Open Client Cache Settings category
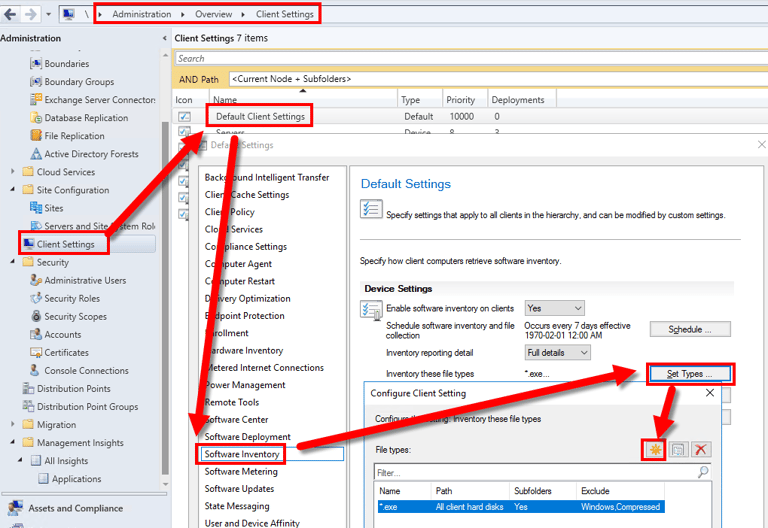Image resolution: width=768 pixels, height=528 pixels. click(247, 195)
